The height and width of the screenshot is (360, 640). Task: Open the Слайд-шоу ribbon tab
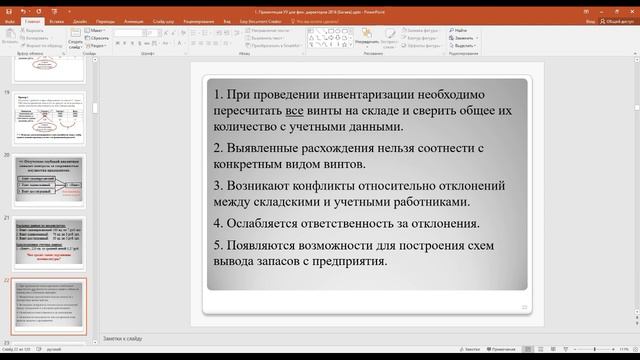(x=163, y=21)
